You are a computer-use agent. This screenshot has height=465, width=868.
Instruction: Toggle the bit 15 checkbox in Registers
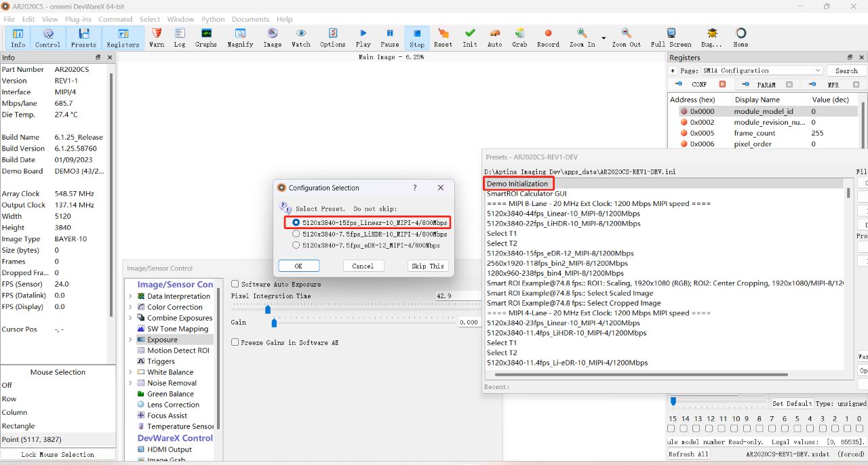[671, 429]
